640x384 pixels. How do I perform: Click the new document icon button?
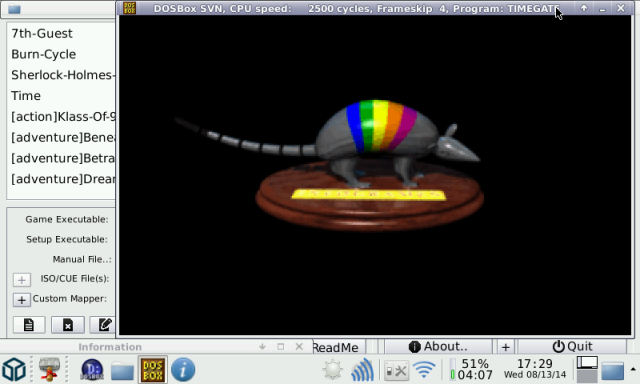[29, 325]
